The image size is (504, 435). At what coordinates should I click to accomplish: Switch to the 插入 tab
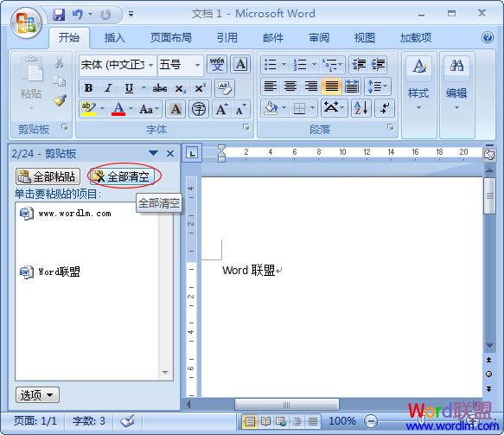point(114,38)
